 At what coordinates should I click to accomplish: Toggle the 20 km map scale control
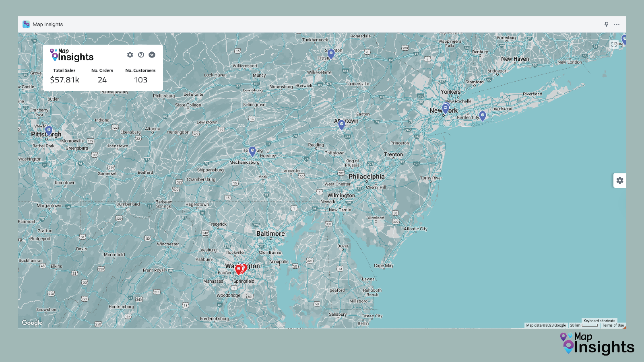(x=584, y=325)
